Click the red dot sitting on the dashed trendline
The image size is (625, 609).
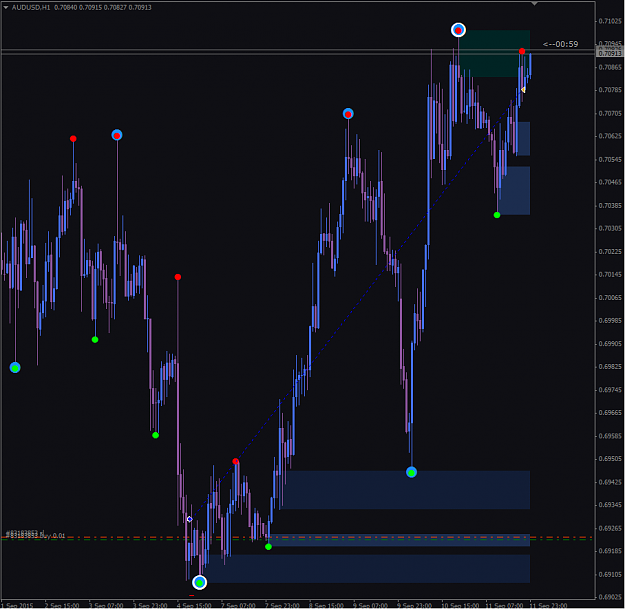tap(236, 461)
